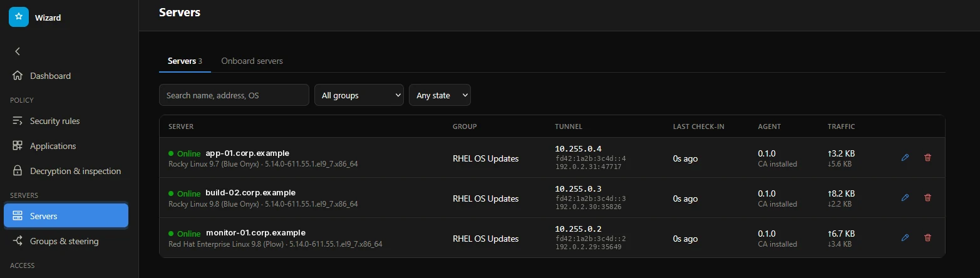Click server name app-01.corp.example

pos(247,153)
